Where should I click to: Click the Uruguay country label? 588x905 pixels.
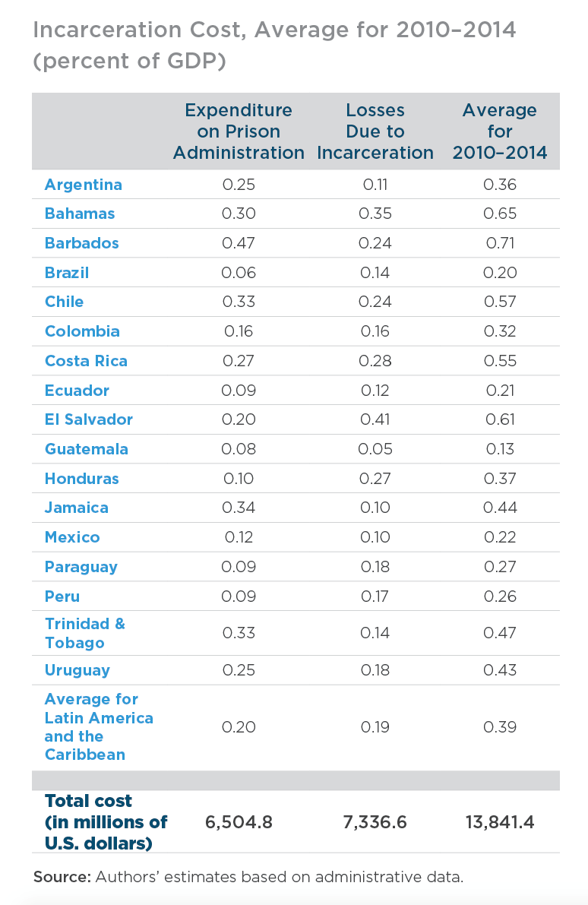77,670
